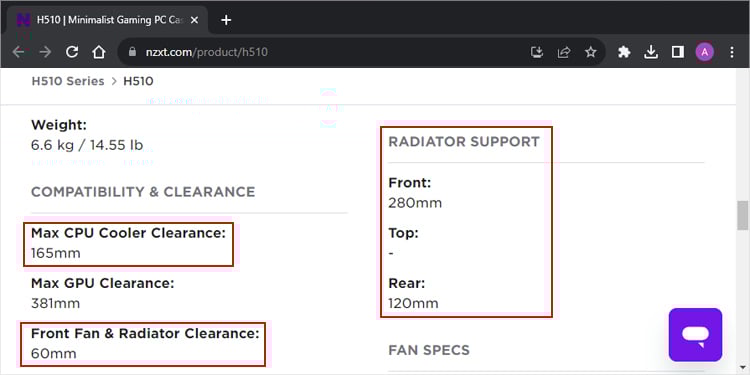The width and height of the screenshot is (750, 375).
Task: Select the 280mm front radiator value
Action: [x=415, y=203]
